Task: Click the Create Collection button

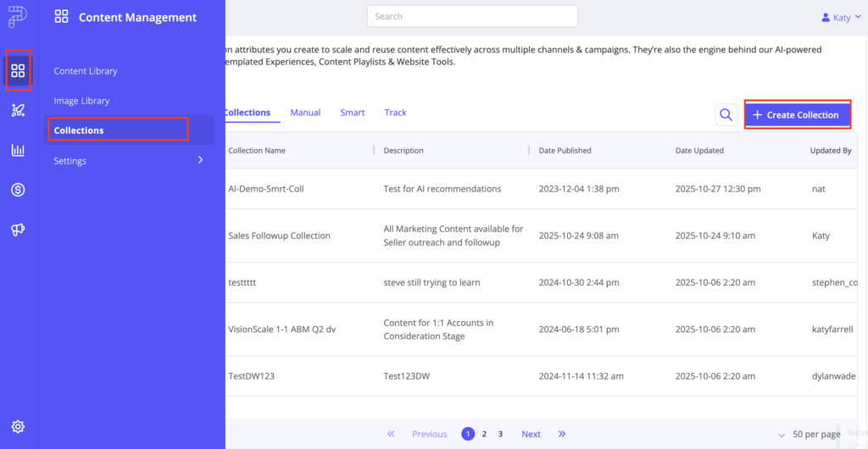Action: pyautogui.click(x=797, y=114)
